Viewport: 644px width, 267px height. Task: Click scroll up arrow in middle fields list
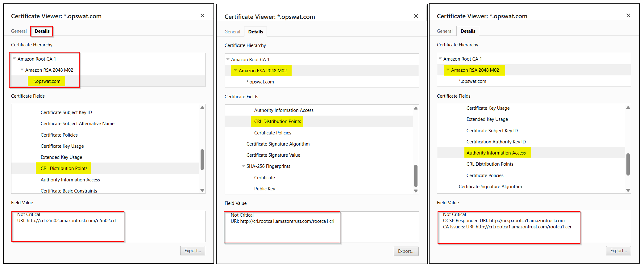(416, 108)
